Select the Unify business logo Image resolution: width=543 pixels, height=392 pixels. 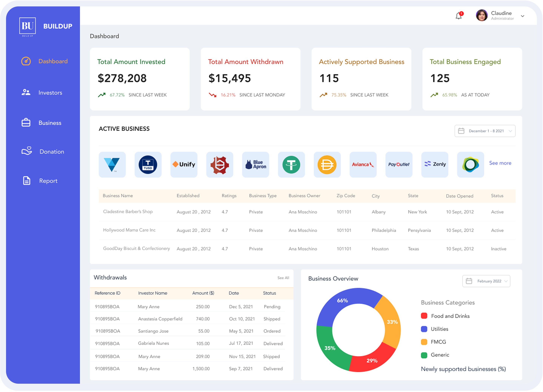point(184,165)
